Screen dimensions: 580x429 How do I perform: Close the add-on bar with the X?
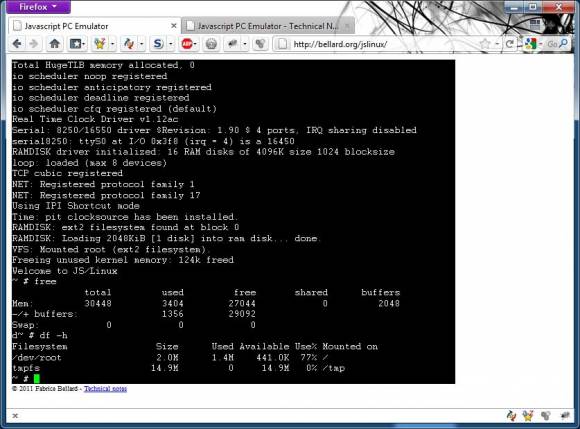coord(15,416)
